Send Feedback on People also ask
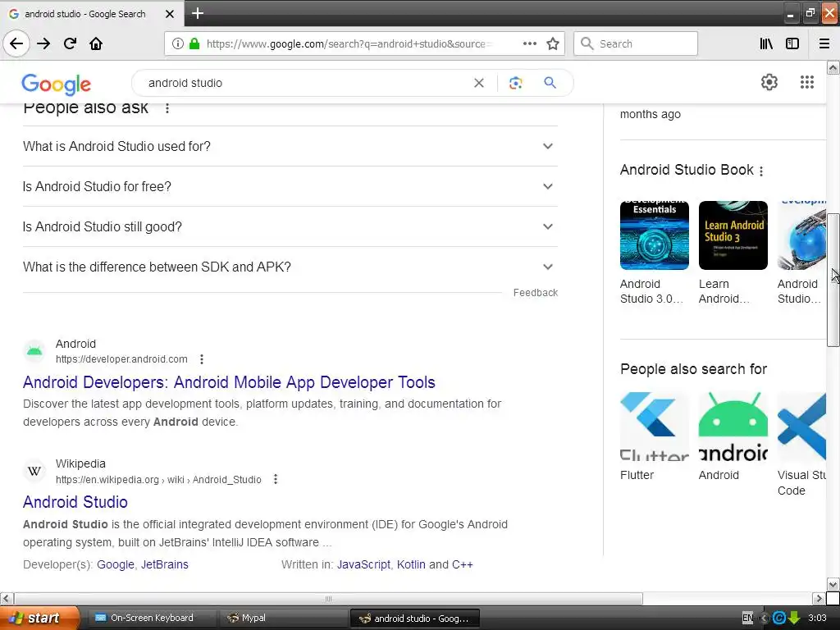Viewport: 840px width, 630px height. tap(535, 293)
